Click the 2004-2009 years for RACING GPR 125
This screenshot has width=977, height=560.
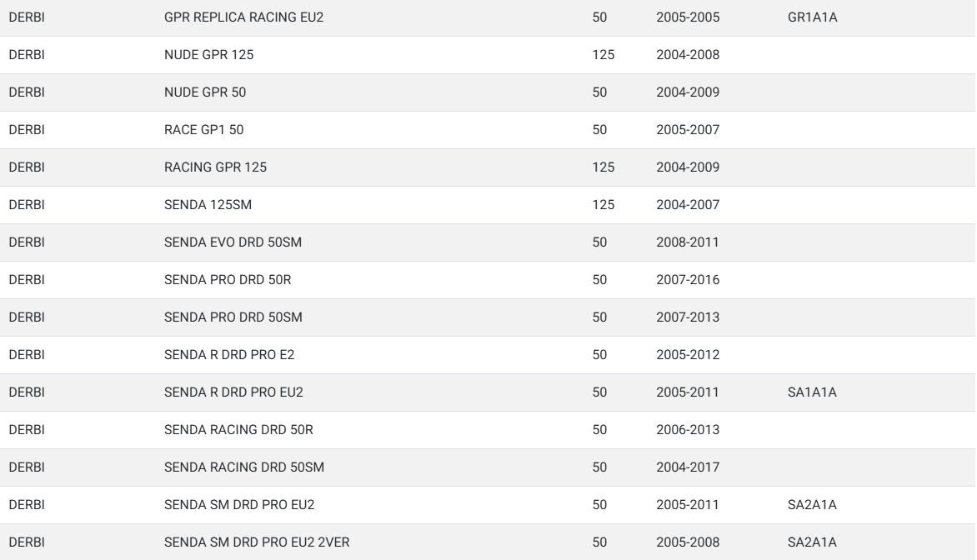point(687,167)
